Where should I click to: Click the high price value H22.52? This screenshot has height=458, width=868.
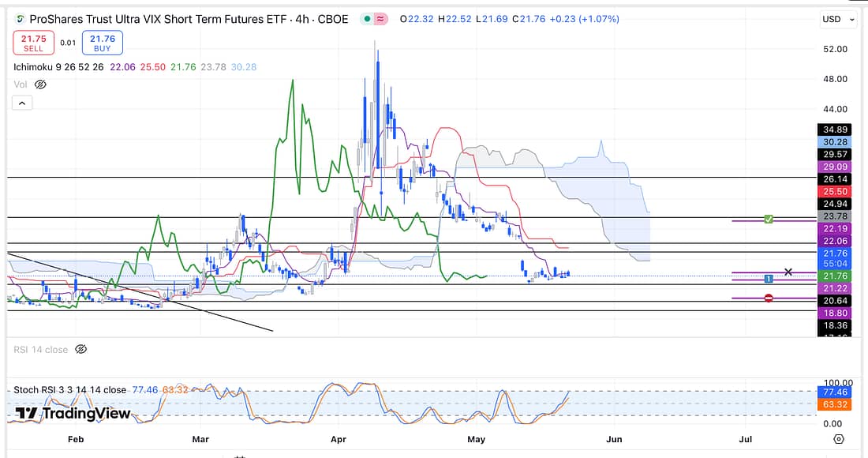coord(455,19)
